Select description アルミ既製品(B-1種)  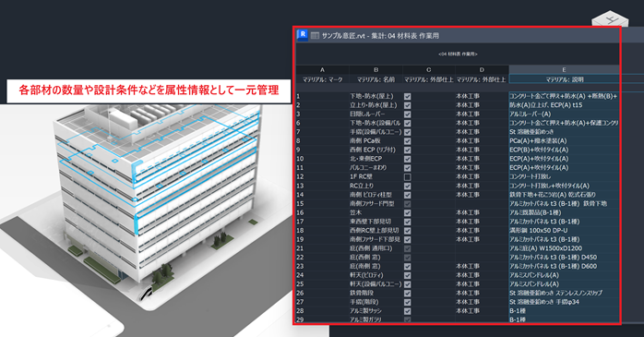tap(564, 212)
